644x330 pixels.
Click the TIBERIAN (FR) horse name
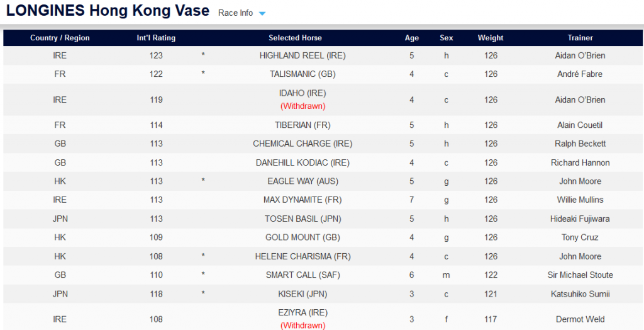click(303, 125)
